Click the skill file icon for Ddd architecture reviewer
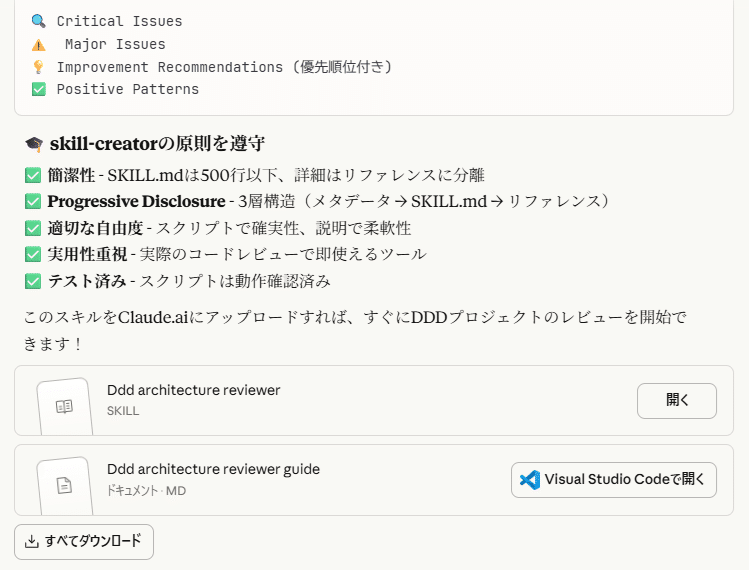The height and width of the screenshot is (570, 749). coord(64,407)
